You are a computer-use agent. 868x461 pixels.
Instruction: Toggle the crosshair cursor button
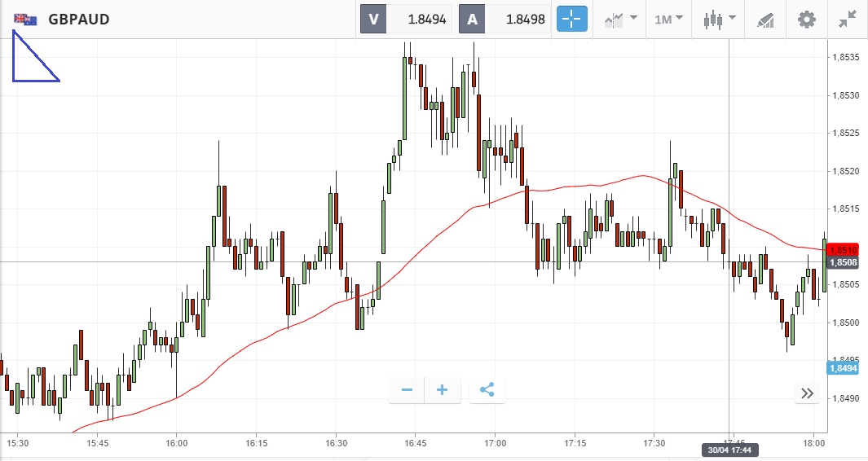pos(572,19)
